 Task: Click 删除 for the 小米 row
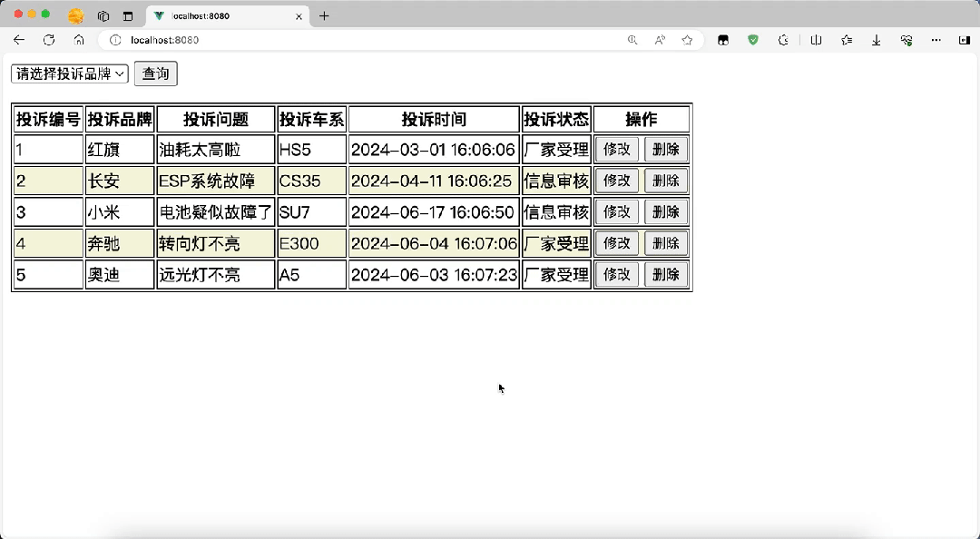pyautogui.click(x=666, y=212)
